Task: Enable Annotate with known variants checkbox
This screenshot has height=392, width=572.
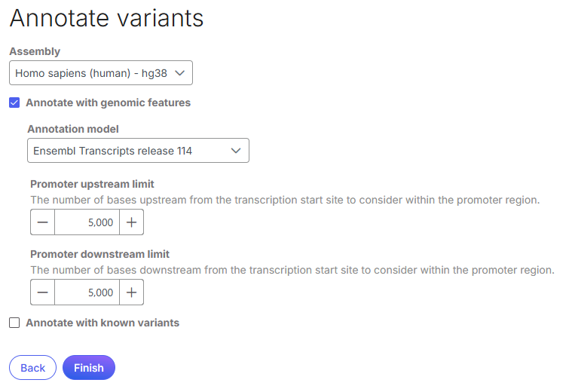Action: (14, 323)
